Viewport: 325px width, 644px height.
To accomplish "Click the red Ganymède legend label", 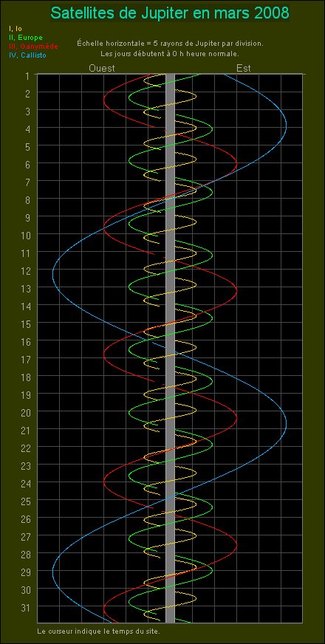I will pos(33,46).
